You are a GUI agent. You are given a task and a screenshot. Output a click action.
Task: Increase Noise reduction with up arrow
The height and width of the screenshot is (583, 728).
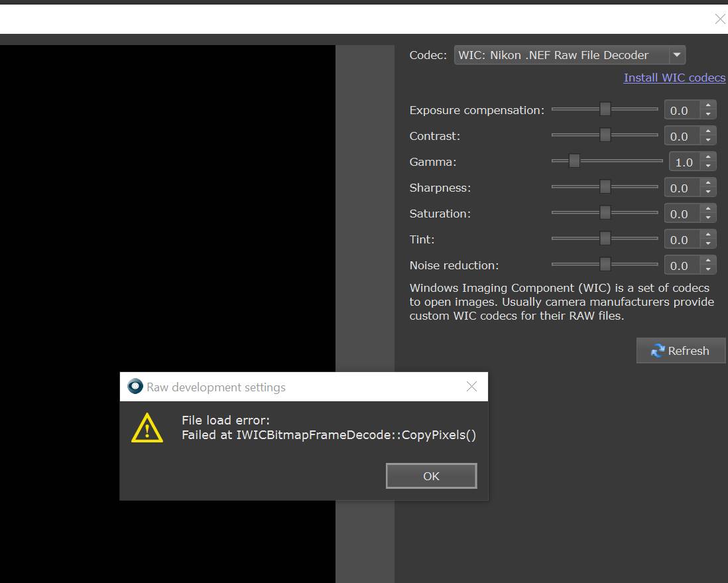(x=708, y=261)
